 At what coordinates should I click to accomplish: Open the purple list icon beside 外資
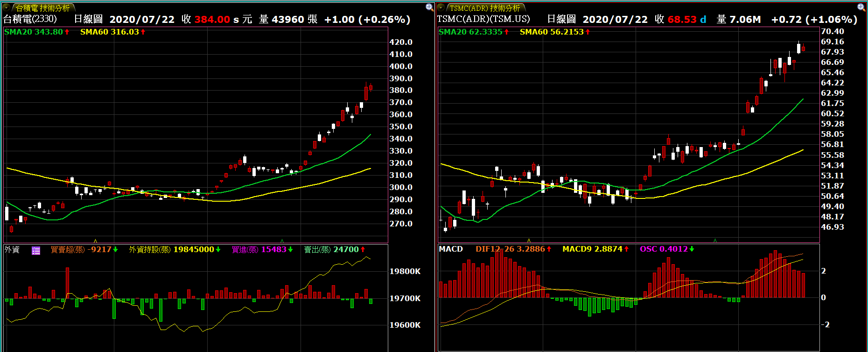pos(36,250)
